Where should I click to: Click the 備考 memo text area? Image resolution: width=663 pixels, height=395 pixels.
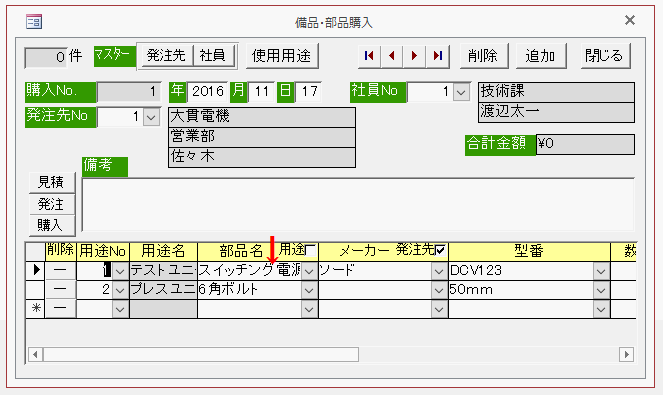358,204
